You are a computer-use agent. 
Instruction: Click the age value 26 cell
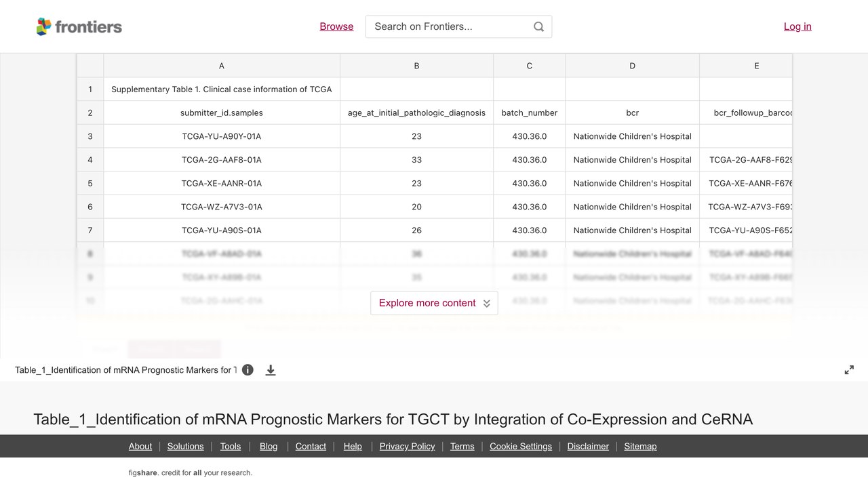[416, 230]
